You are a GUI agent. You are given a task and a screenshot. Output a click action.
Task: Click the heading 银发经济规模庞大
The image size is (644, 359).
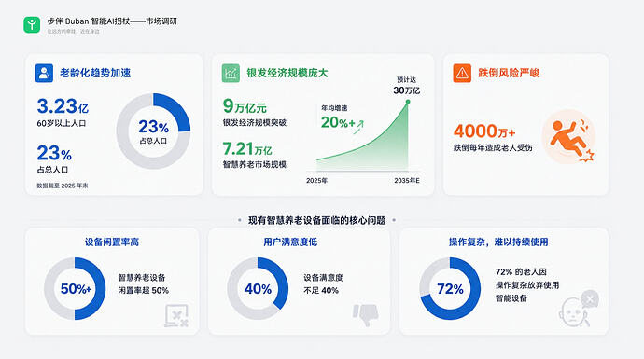point(287,73)
